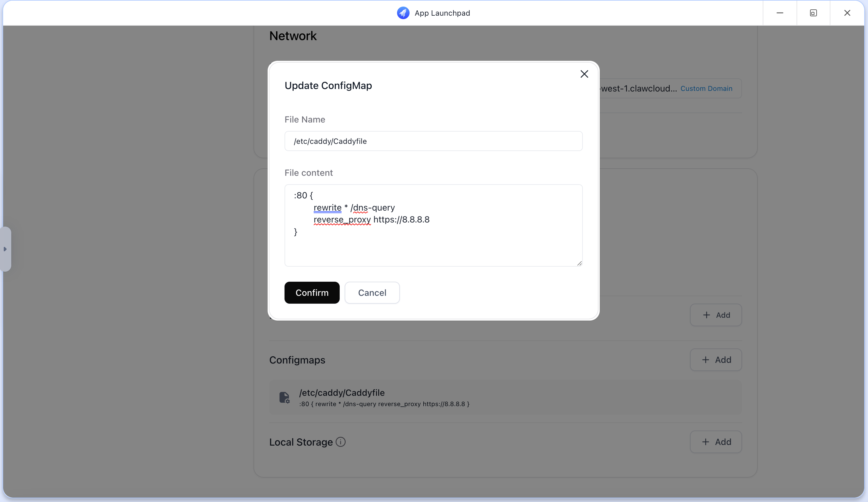The image size is (868, 502).
Task: Click the Add button next to Local Storage
Action: 715,442
